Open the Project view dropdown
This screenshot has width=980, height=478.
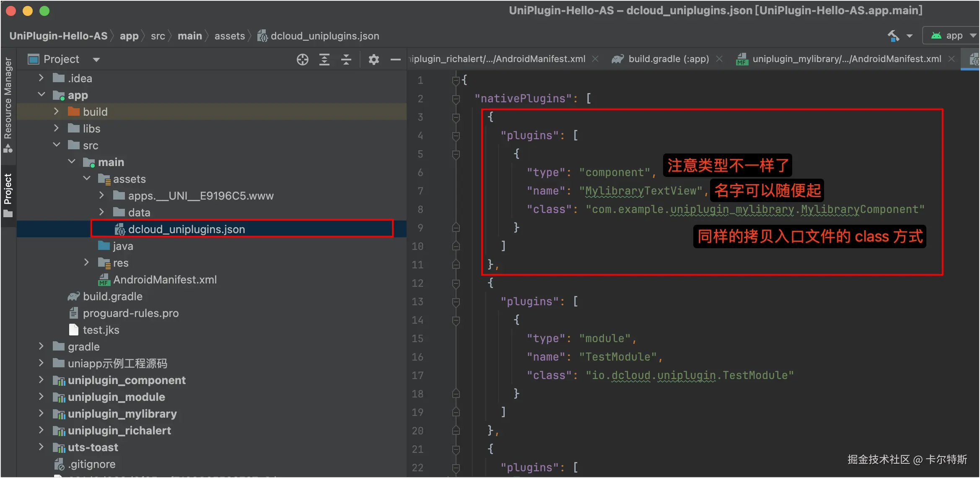click(x=96, y=60)
